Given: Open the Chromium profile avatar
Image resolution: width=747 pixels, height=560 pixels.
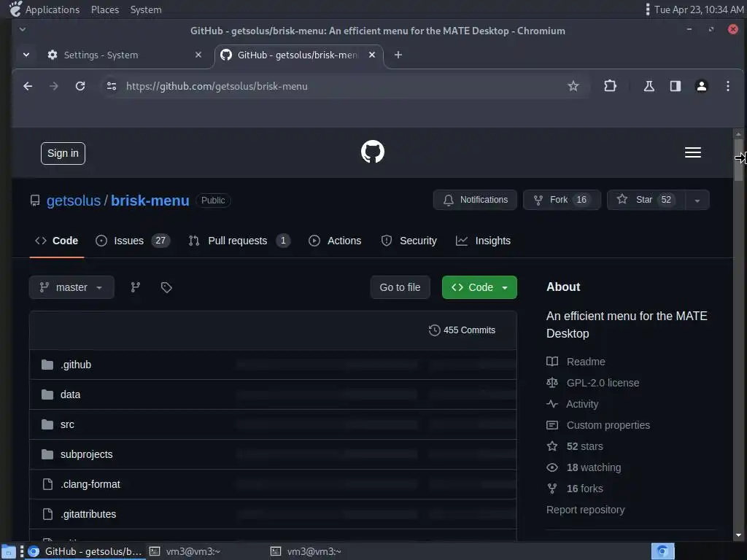Looking at the screenshot, I should [x=701, y=86].
